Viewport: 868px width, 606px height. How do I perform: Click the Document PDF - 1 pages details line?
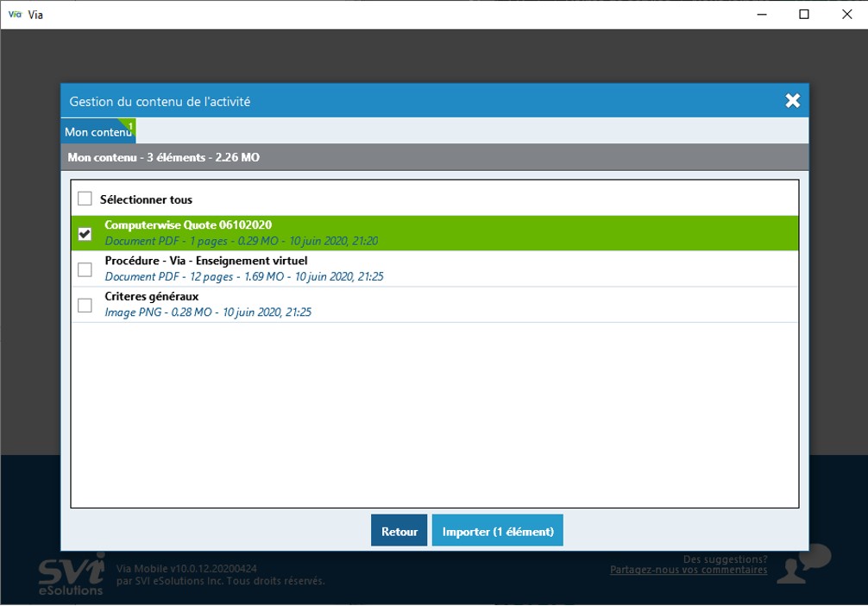[x=242, y=241]
